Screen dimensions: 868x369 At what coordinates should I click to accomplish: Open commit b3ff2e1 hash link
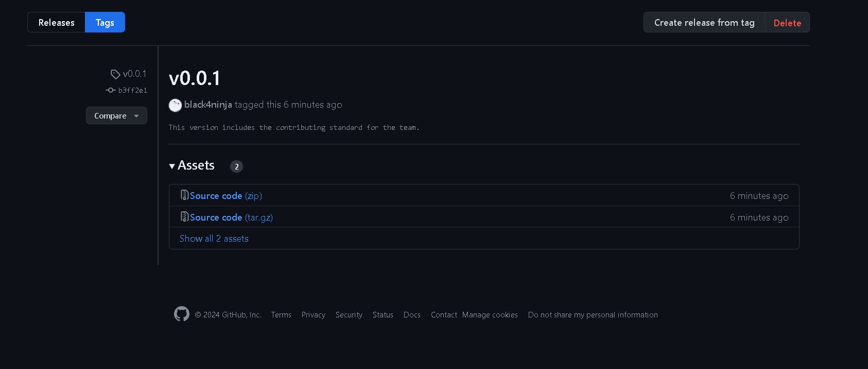(x=133, y=90)
